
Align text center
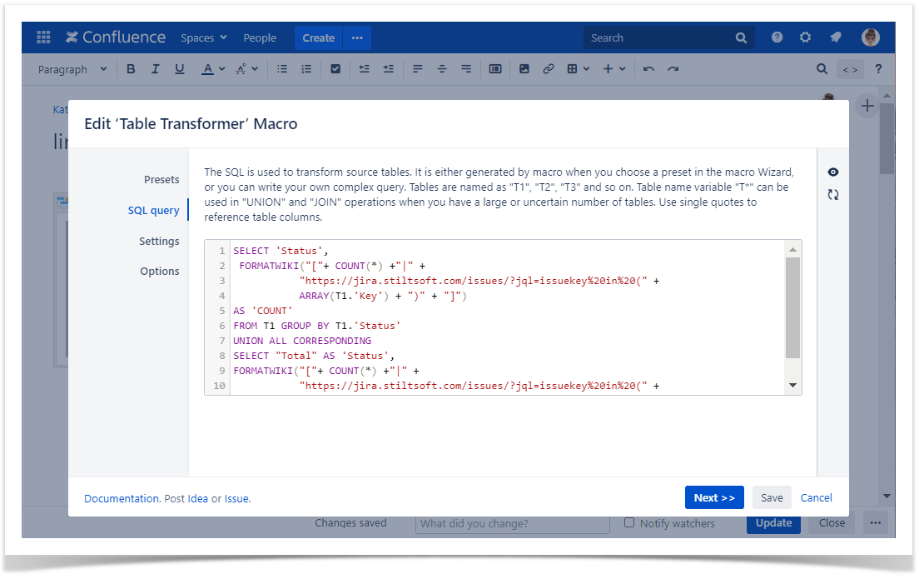(x=442, y=69)
